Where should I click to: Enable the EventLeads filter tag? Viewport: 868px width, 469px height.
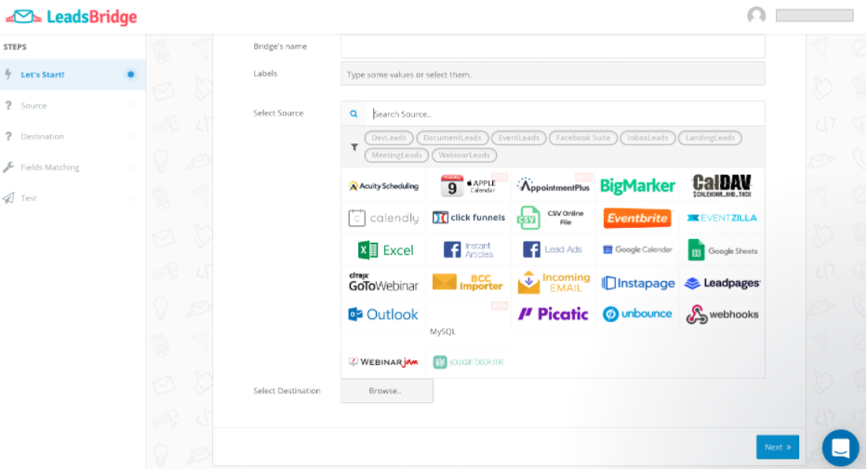pyautogui.click(x=518, y=138)
